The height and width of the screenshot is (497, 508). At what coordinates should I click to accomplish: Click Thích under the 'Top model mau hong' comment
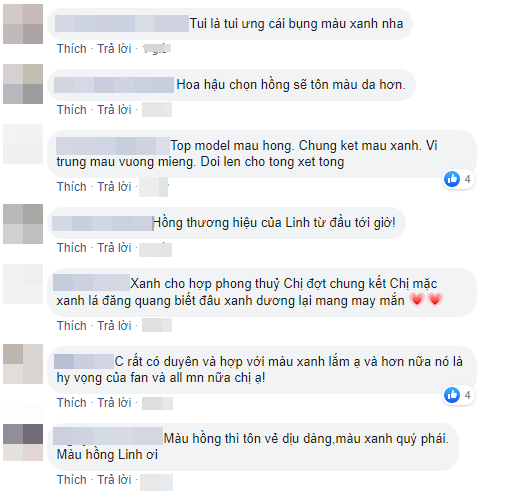tap(72, 187)
